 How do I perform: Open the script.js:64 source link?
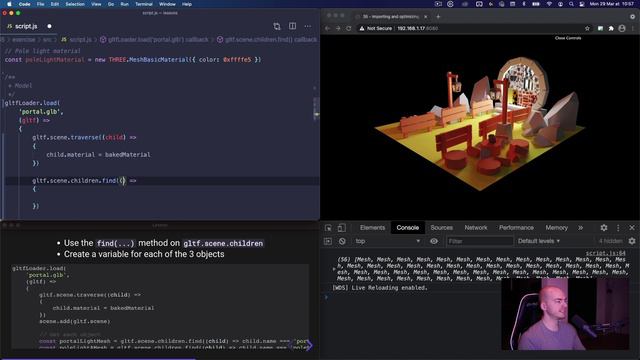[605, 253]
